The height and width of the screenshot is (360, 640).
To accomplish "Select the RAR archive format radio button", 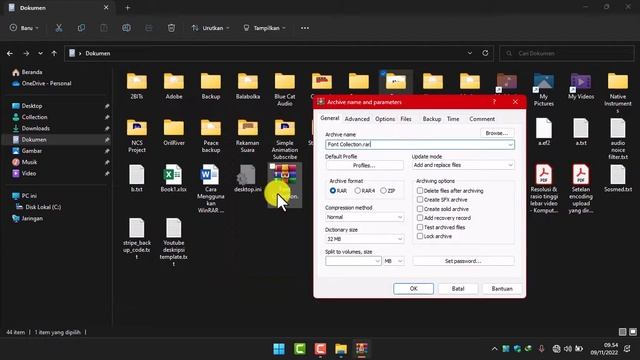I will [333, 191].
